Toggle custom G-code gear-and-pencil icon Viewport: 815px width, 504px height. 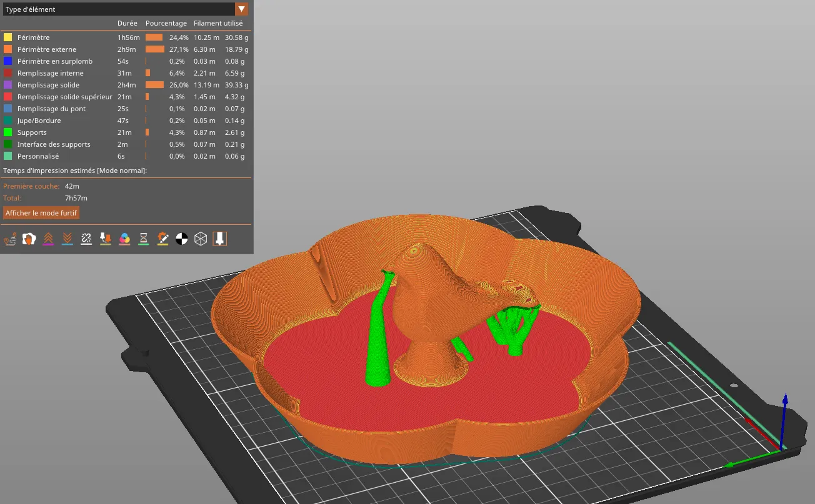tap(162, 239)
